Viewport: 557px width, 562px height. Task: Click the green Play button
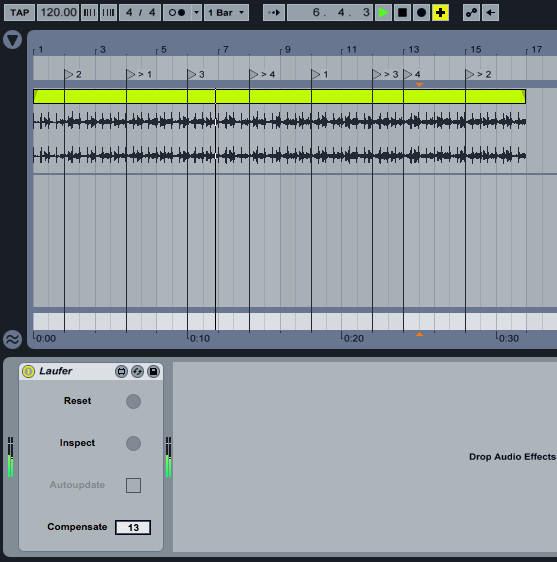(x=383, y=13)
